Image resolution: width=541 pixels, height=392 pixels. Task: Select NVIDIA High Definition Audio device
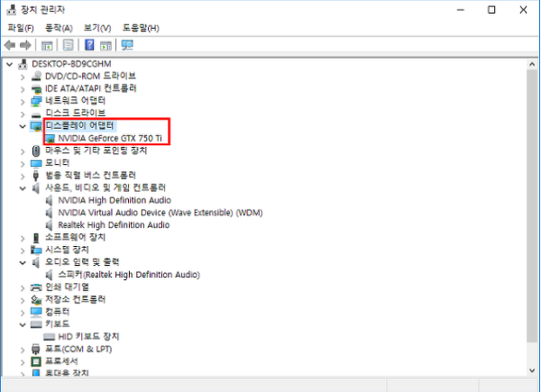115,200
